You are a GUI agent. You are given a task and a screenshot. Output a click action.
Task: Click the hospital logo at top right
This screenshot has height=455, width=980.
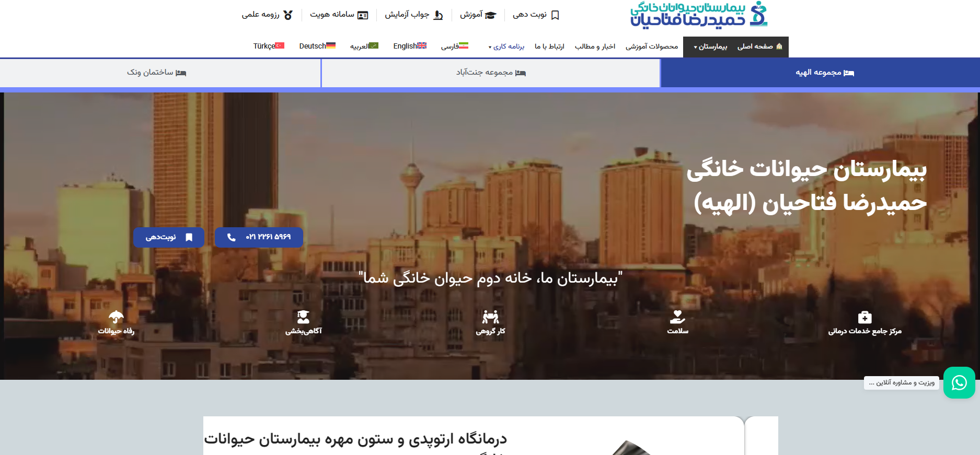pos(699,14)
